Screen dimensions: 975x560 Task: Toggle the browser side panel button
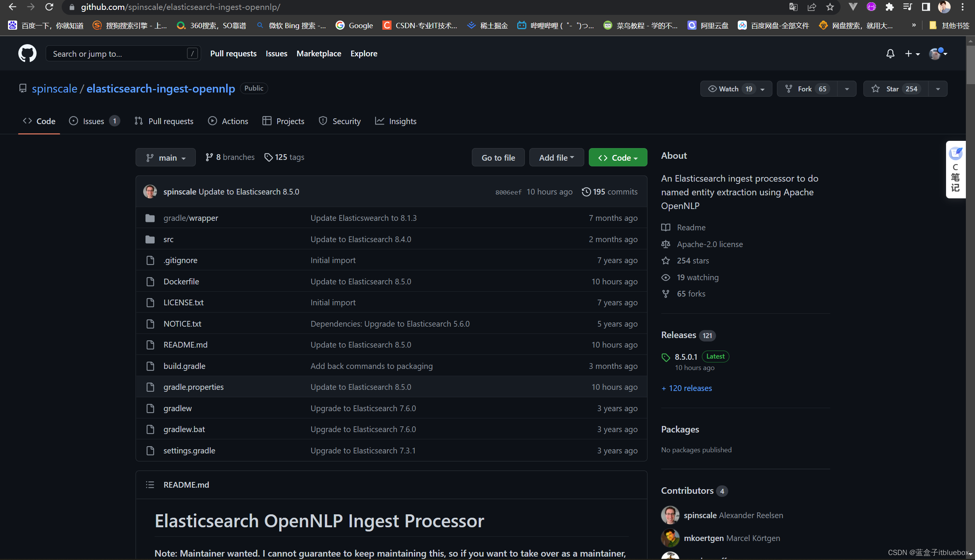926,7
